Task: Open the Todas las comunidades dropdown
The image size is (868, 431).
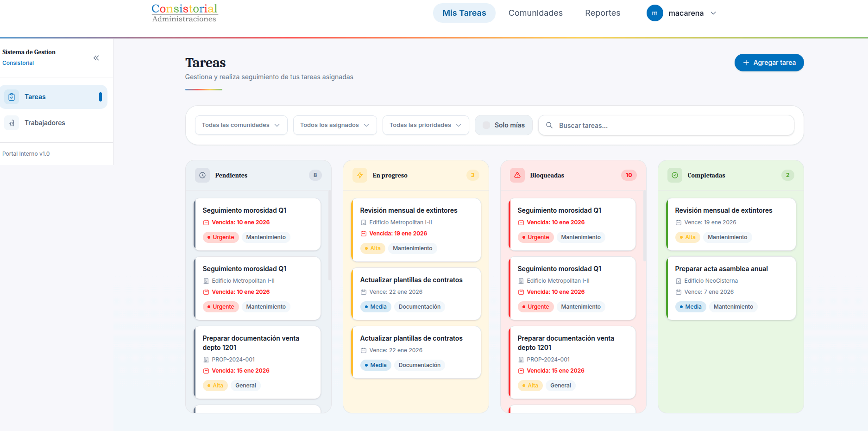Action: coord(241,125)
